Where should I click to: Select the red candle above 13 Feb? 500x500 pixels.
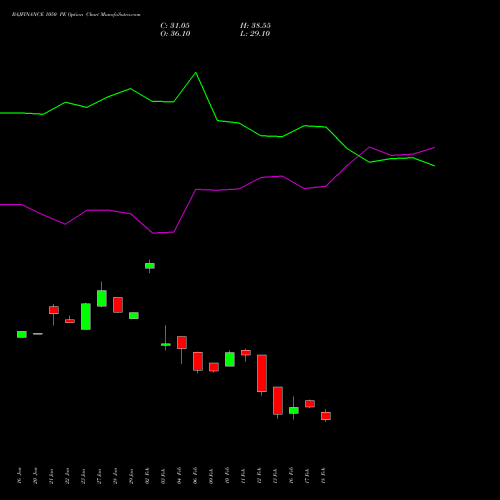pos(278,401)
